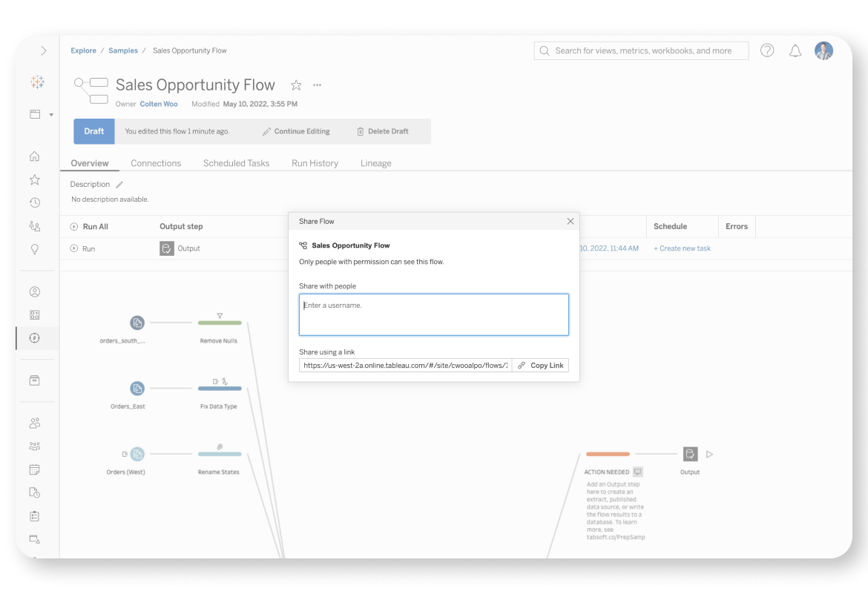
Task: Select the Orders_East input step node
Action: click(137, 388)
